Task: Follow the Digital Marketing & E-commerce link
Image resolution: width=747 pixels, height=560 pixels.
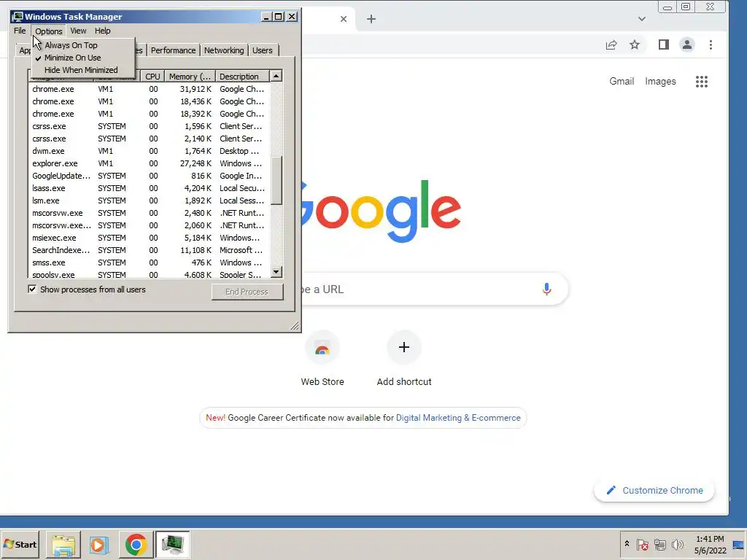Action: click(458, 418)
